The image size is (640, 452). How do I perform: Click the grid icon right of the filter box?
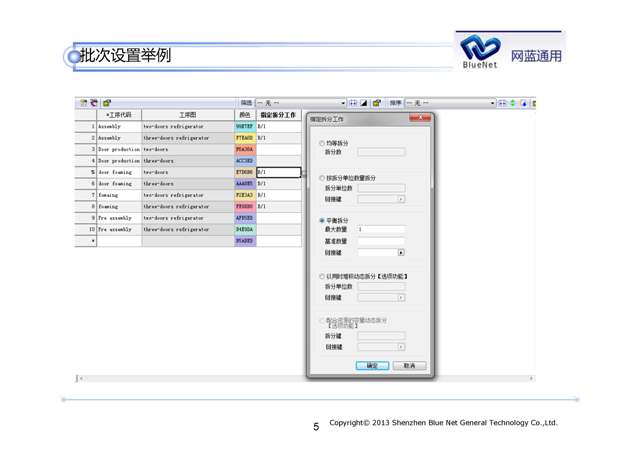point(353,103)
